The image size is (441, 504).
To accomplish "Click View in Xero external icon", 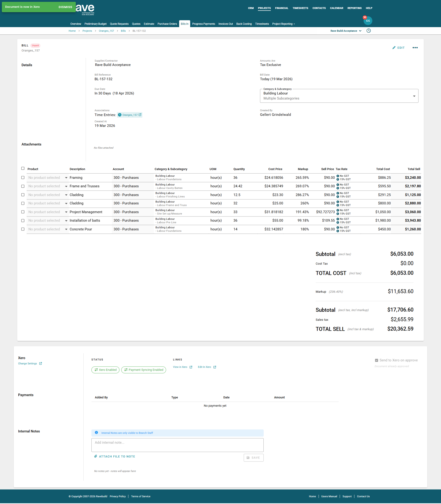I will [191, 367].
